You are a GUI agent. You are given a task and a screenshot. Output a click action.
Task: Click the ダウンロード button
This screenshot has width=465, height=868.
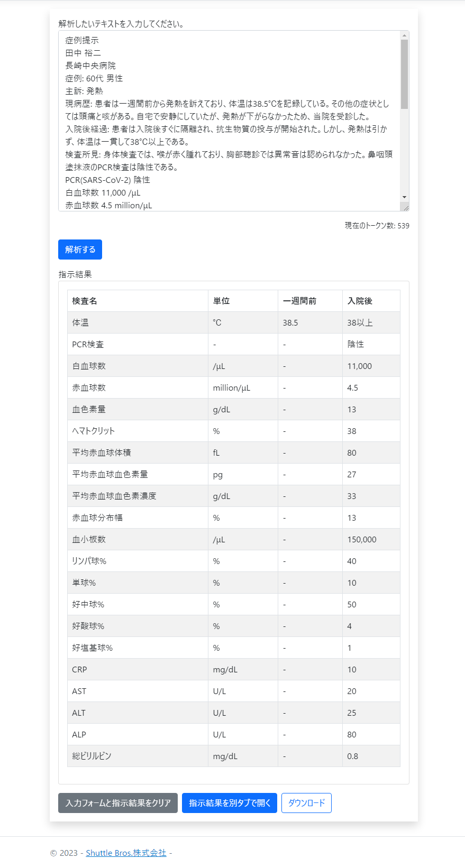306,803
